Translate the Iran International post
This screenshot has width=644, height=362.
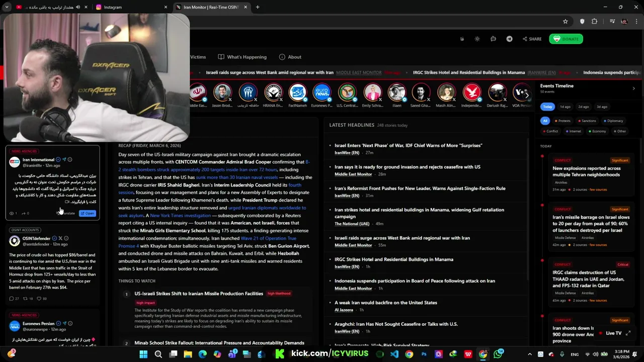pos(66,213)
